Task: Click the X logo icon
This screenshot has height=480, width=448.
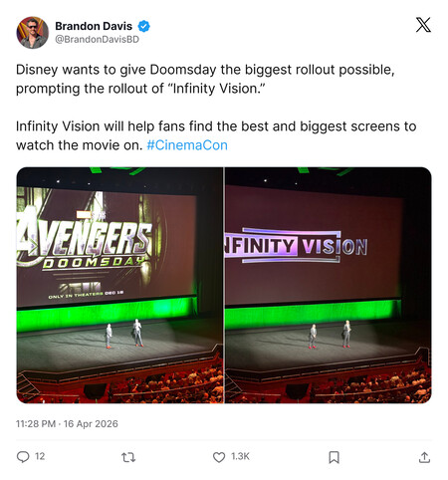Action: [x=423, y=25]
